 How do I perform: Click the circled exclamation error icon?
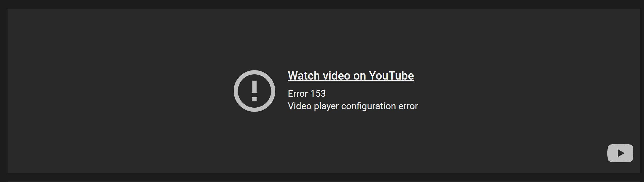coord(254,91)
